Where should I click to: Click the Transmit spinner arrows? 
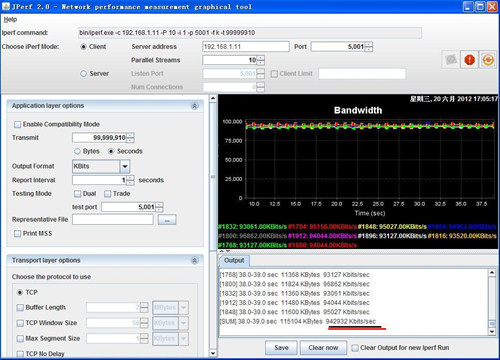(130, 138)
